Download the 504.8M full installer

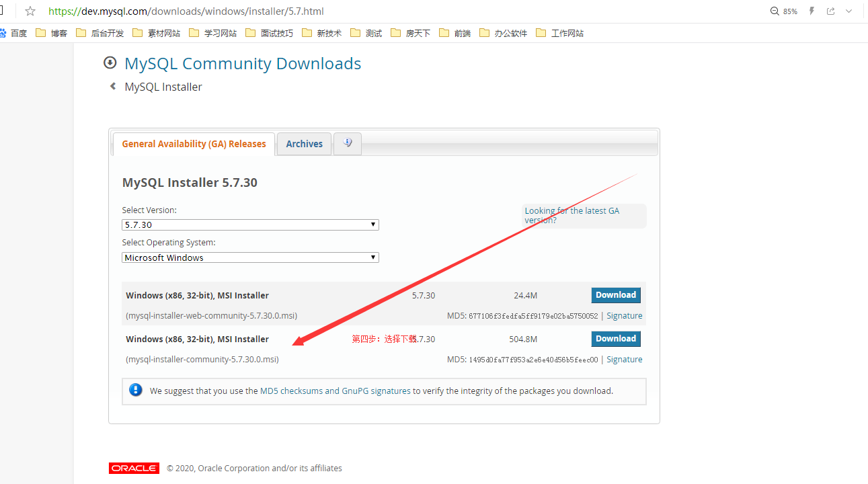615,338
